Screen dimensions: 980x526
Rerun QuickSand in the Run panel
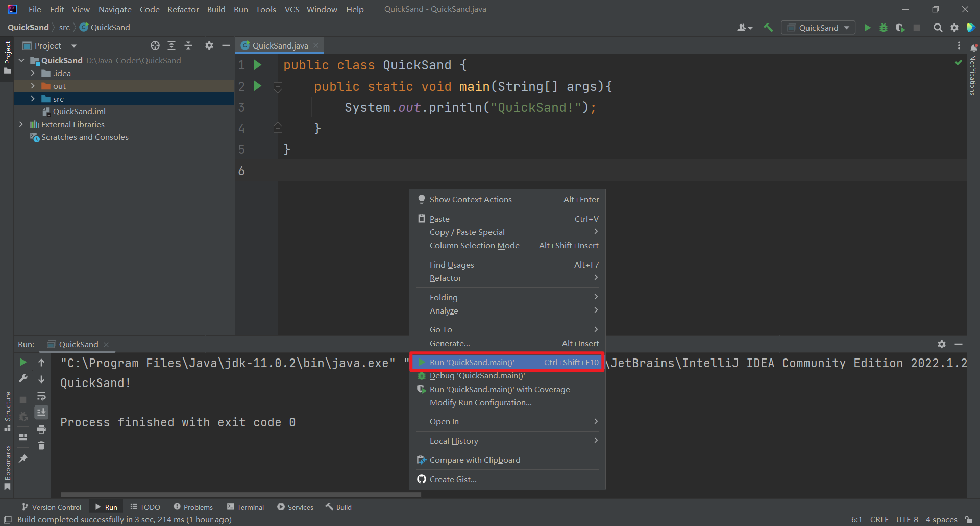click(23, 362)
